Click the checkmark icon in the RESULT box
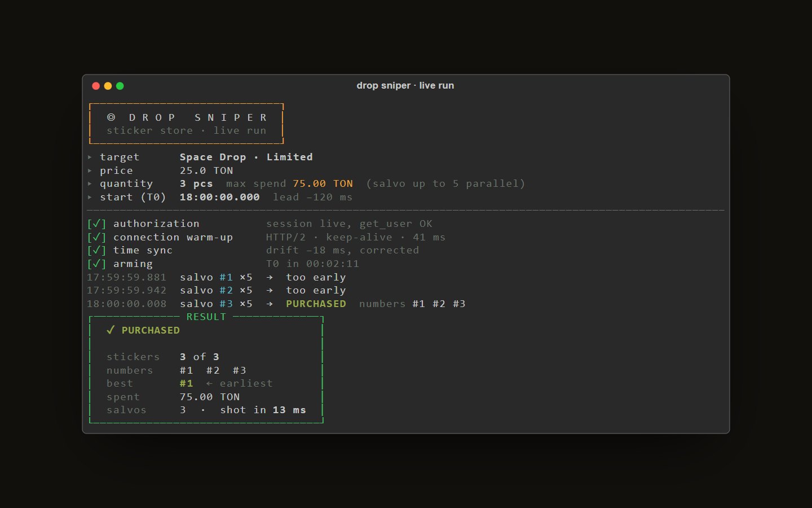812x508 pixels. coord(111,330)
